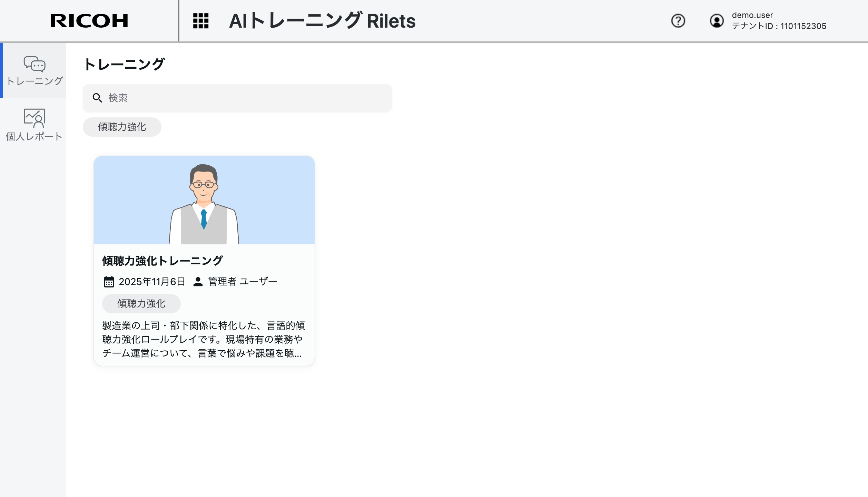The width and height of the screenshot is (868, 497).
Task: Click the 2025年11月6日 date text
Action: coord(152,282)
